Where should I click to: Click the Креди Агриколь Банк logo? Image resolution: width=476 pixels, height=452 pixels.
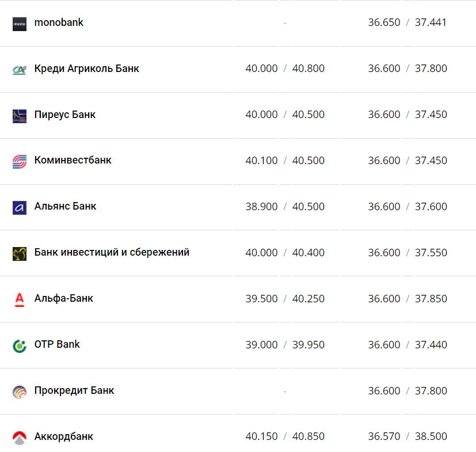tap(20, 70)
